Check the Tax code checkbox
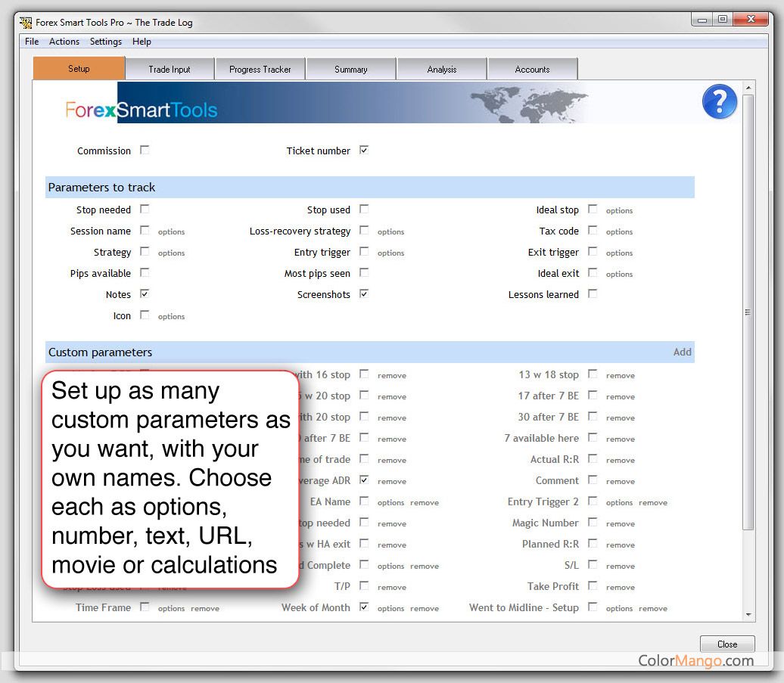The image size is (784, 683). click(x=593, y=230)
